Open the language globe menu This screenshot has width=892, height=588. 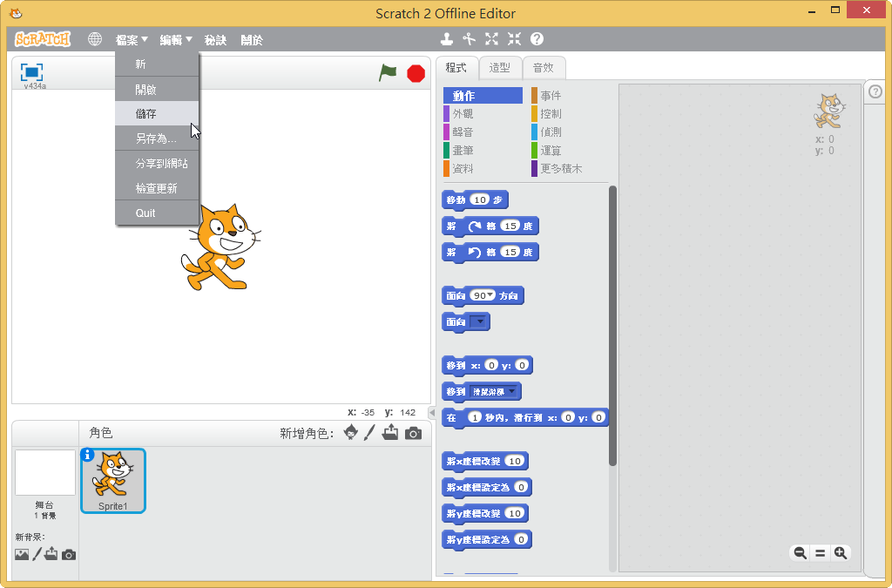click(94, 39)
